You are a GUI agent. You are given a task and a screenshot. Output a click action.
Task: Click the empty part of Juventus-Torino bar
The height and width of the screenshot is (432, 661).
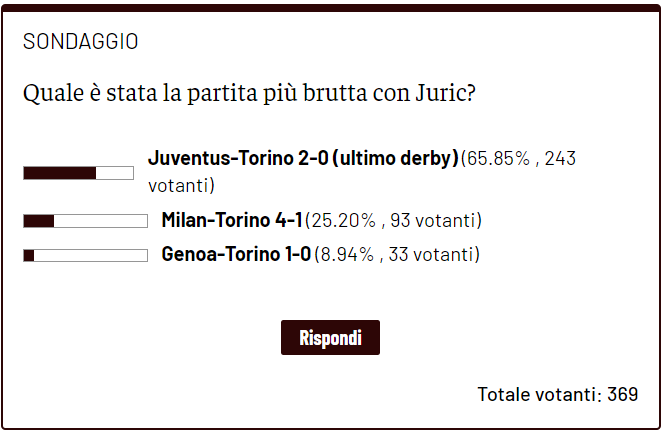click(x=115, y=173)
